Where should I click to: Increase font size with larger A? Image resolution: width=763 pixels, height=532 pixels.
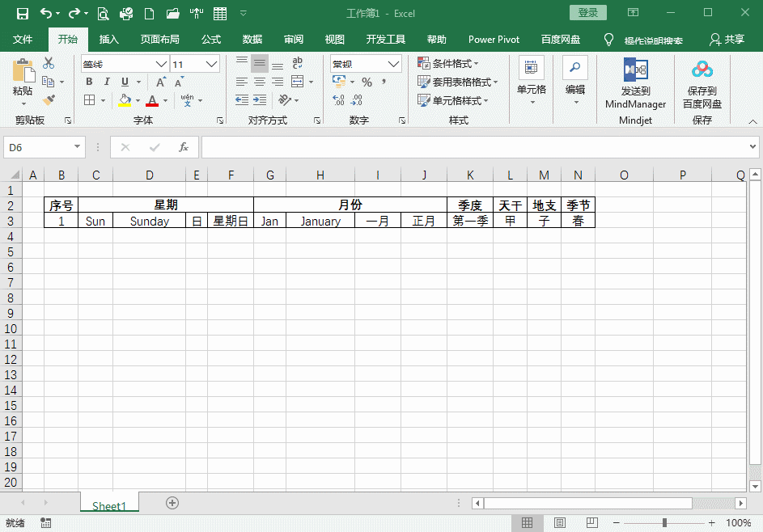coord(160,82)
